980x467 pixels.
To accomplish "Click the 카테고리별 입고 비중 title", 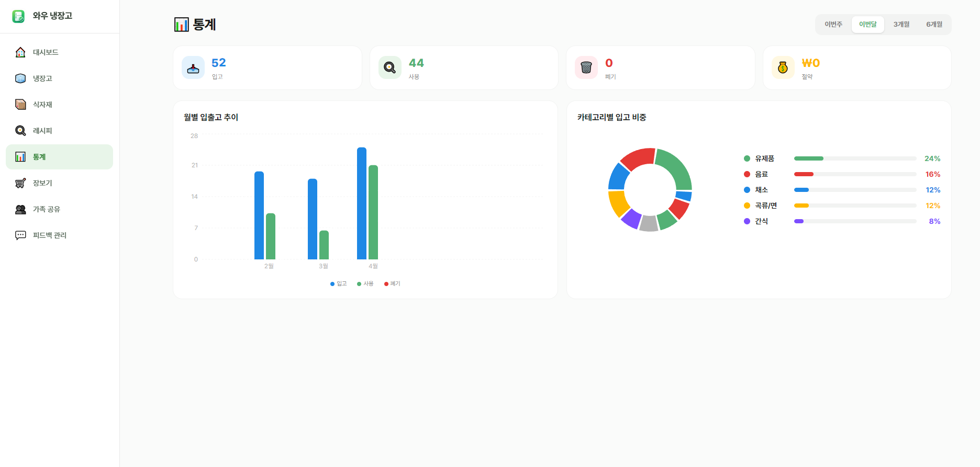I will pos(612,117).
